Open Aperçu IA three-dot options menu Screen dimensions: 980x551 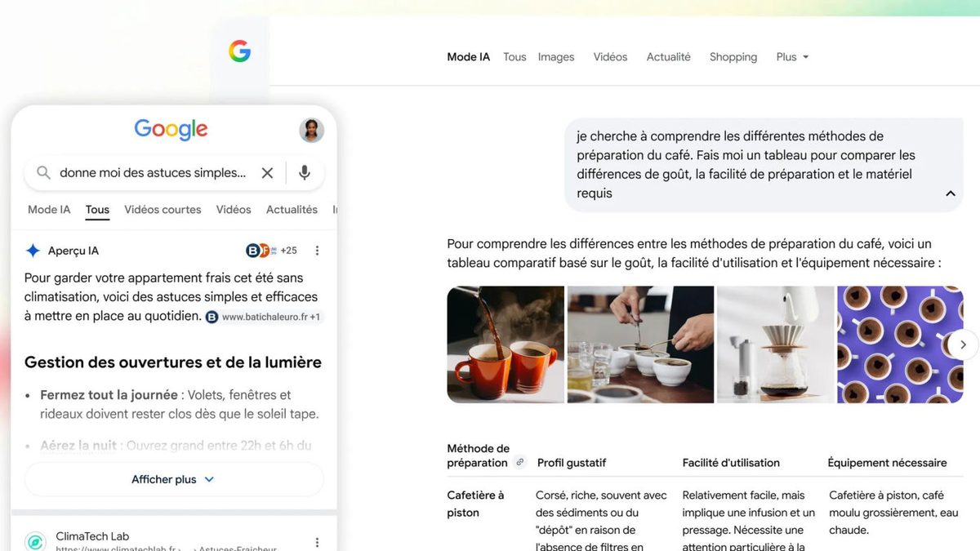(x=318, y=251)
